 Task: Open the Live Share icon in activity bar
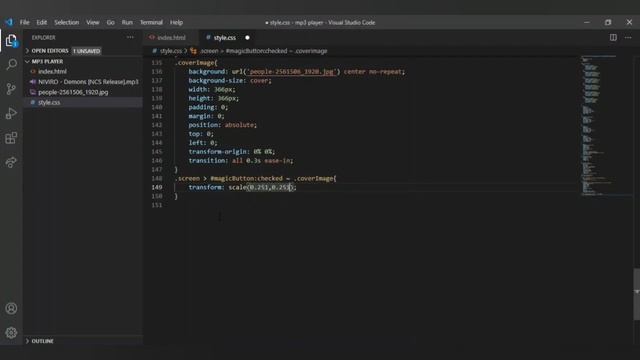[x=11, y=162]
